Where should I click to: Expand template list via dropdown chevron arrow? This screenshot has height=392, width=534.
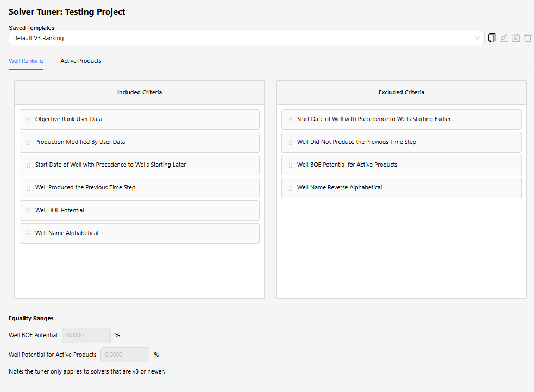[x=477, y=38]
